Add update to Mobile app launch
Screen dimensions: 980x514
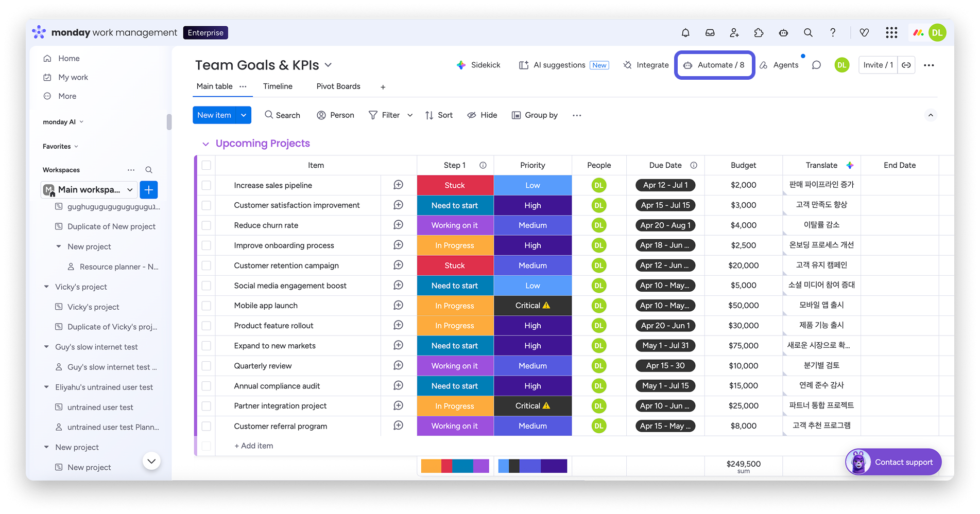click(398, 306)
